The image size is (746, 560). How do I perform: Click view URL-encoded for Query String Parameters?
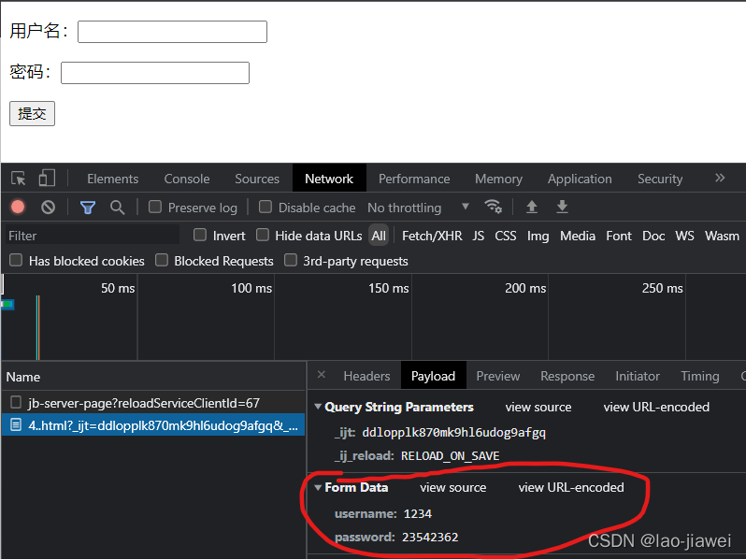(x=656, y=407)
